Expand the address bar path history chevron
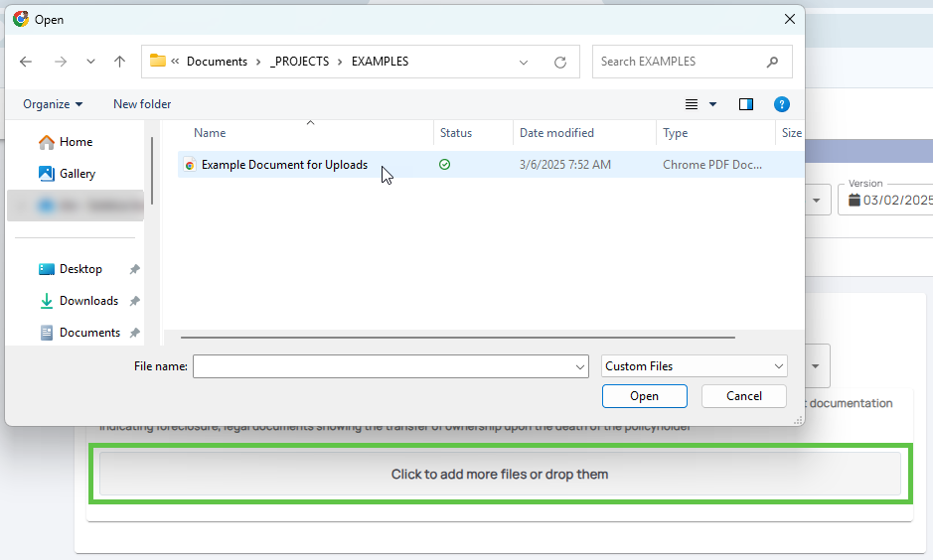This screenshot has width=933, height=560. coord(524,62)
